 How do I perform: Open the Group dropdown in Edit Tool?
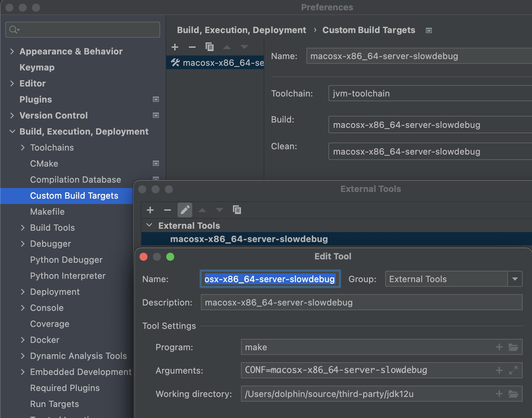point(515,279)
